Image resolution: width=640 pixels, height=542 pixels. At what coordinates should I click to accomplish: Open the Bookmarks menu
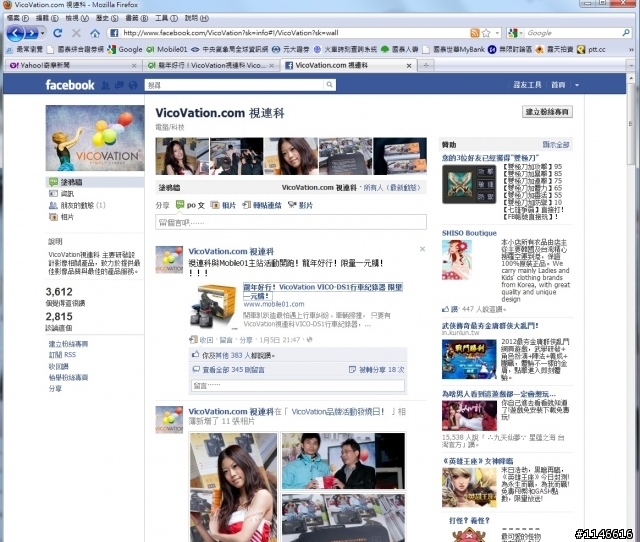[137, 18]
